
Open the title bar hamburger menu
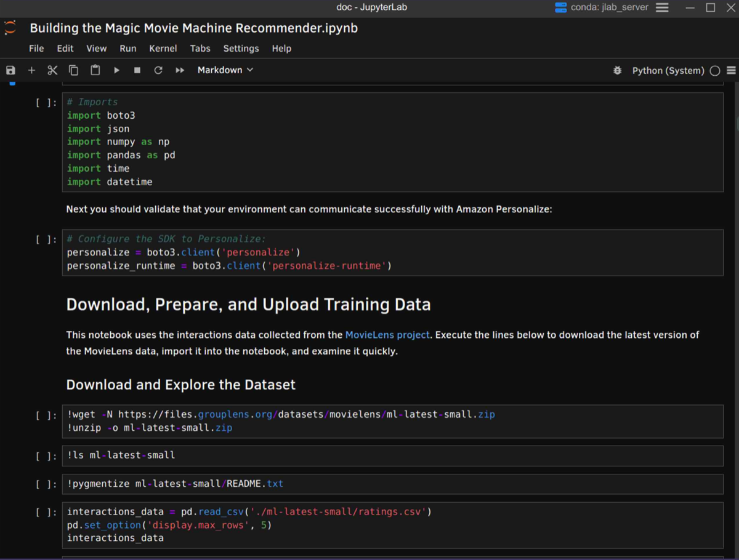(662, 7)
